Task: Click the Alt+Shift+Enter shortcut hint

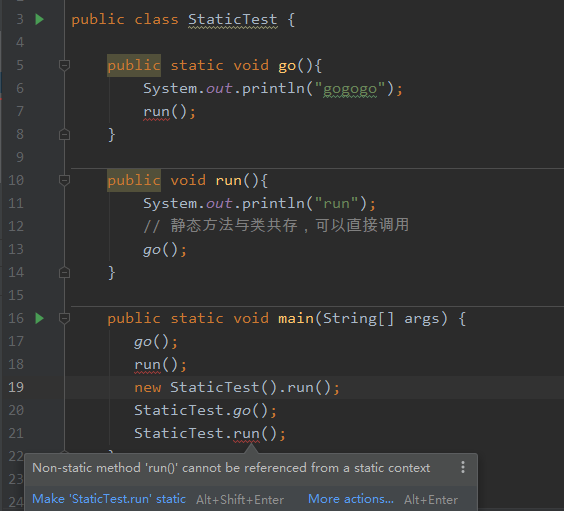Action: (240, 499)
